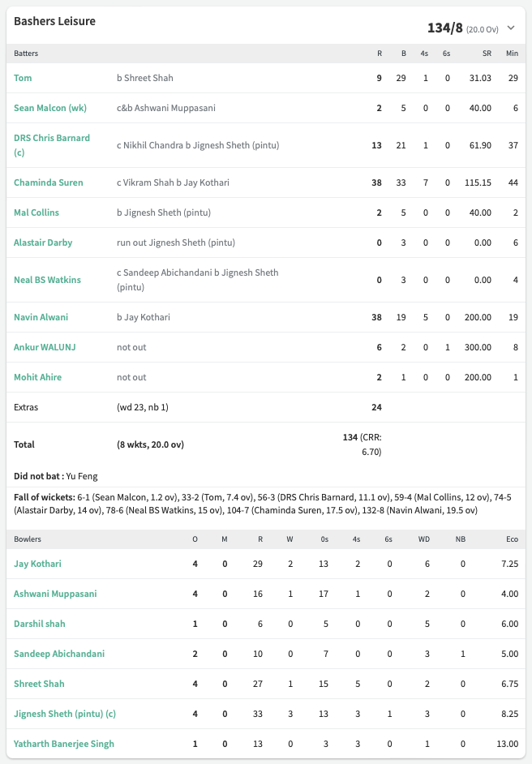Click Mal Collins batter name
The width and height of the screenshot is (532, 764).
click(36, 213)
